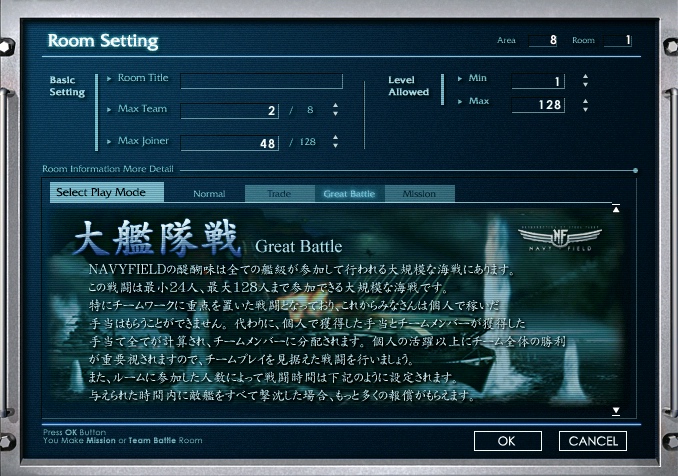678x476 pixels.
Task: Click the Max Team up arrow
Action: (335, 105)
